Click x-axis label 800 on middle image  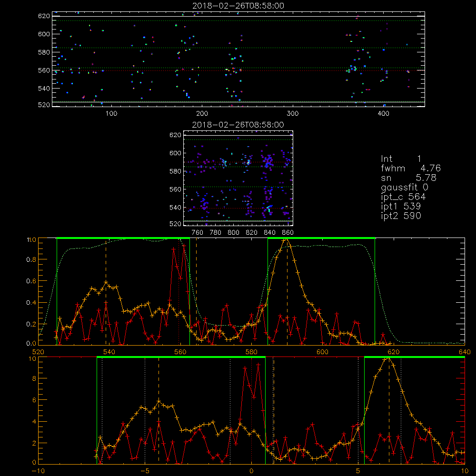click(233, 233)
